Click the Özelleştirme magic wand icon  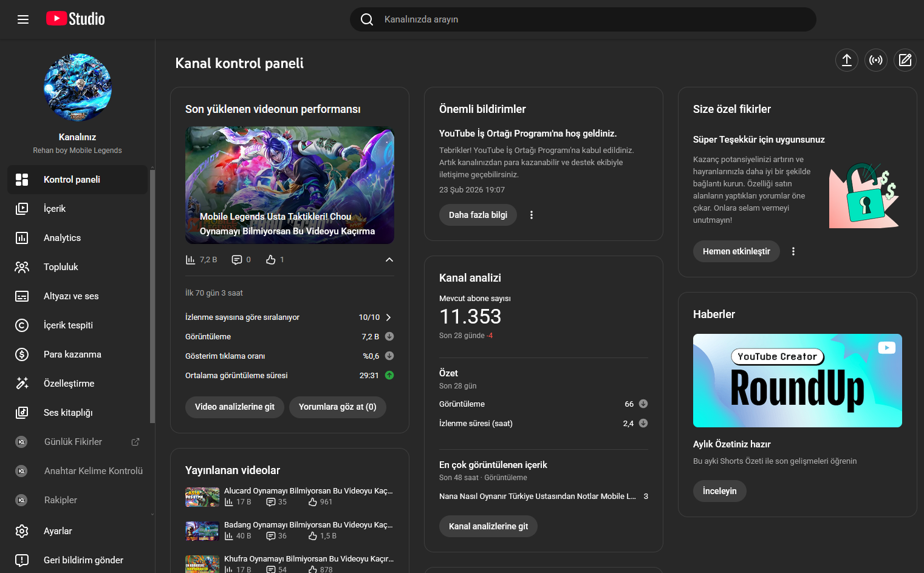click(x=22, y=384)
